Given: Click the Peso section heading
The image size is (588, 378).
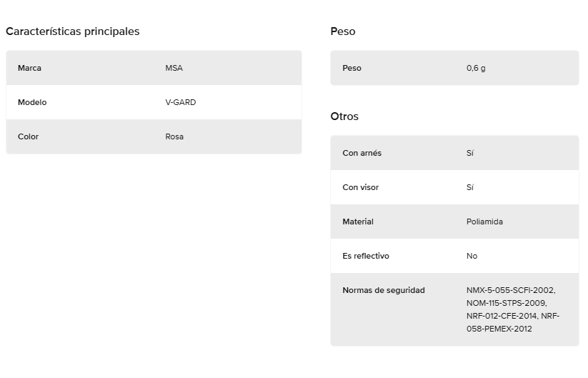Looking at the screenshot, I should pos(343,31).
